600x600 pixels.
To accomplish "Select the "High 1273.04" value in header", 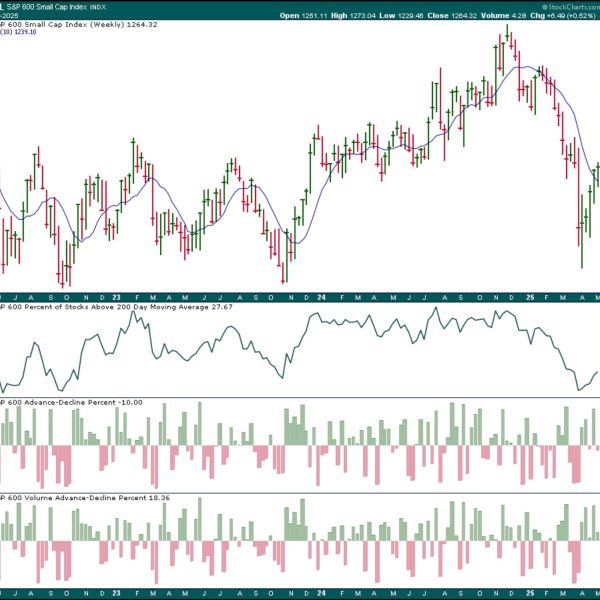I will click(353, 16).
